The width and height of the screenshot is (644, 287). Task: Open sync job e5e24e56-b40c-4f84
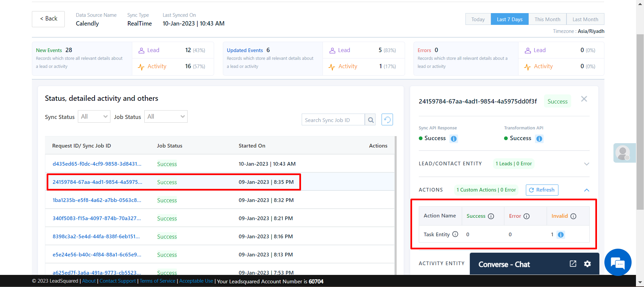click(97, 255)
